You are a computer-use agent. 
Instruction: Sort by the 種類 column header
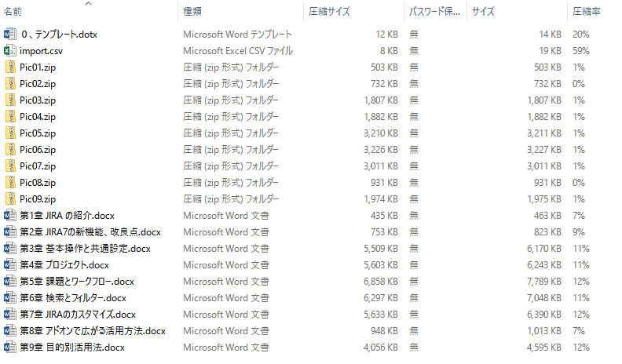192,12
